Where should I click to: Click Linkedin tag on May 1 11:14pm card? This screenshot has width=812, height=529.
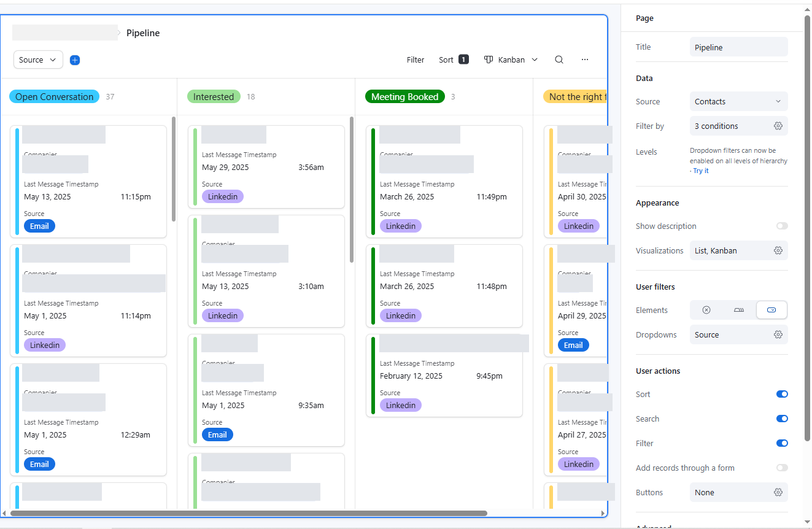click(x=45, y=345)
